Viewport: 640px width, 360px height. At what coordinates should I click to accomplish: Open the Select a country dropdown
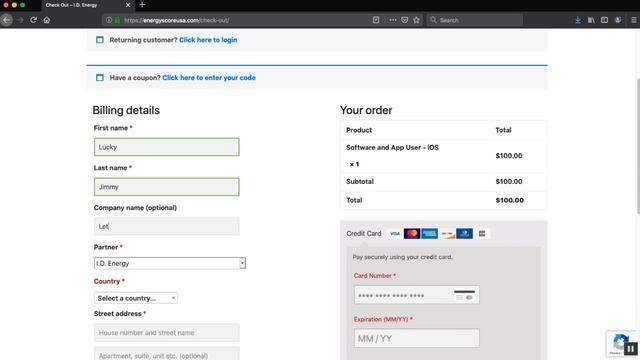click(x=136, y=298)
